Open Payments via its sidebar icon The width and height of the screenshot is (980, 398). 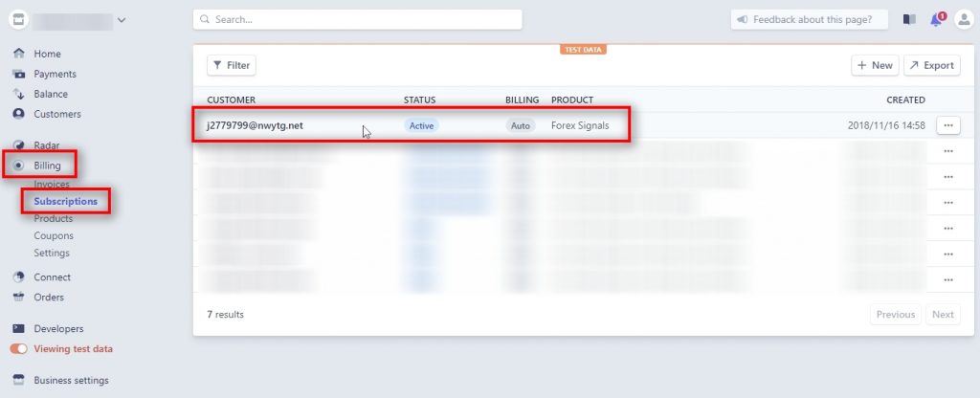pyautogui.click(x=18, y=74)
